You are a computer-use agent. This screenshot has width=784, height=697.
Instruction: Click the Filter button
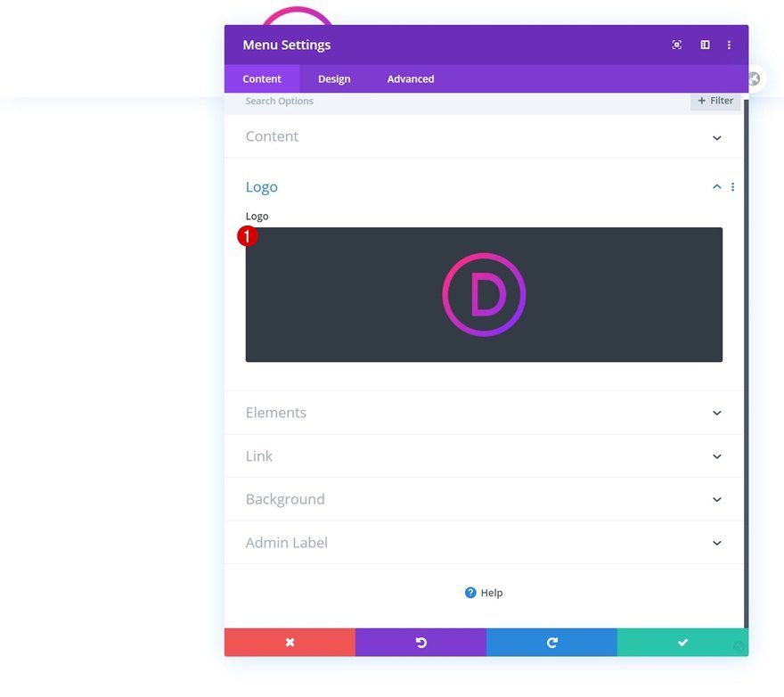(x=715, y=100)
